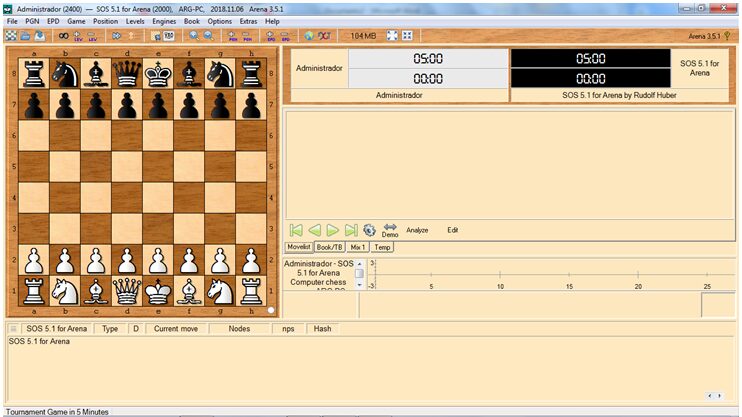Viewport: 742px width, 417px height.
Task: Click the new game chessboard toolbar icon
Action: point(11,35)
